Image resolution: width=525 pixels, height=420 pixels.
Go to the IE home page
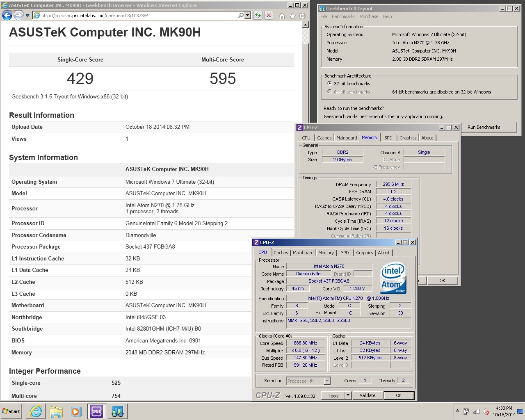pos(282,16)
